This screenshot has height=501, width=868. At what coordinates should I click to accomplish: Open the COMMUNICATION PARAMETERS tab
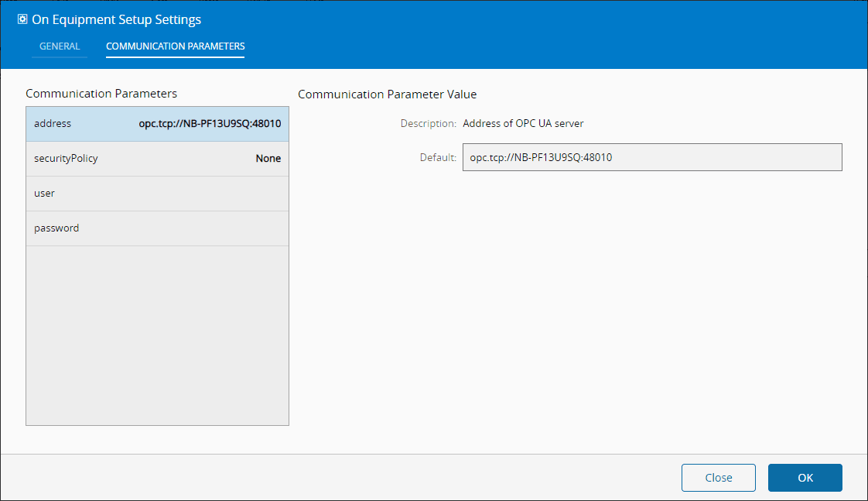pyautogui.click(x=175, y=46)
